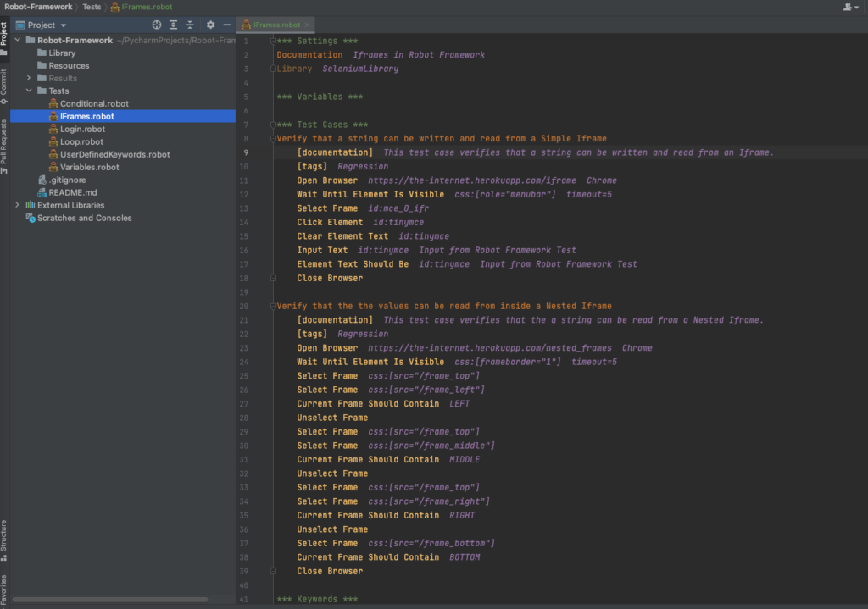This screenshot has width=868, height=609.
Task: Collapse the Tests folder
Action: [29, 91]
